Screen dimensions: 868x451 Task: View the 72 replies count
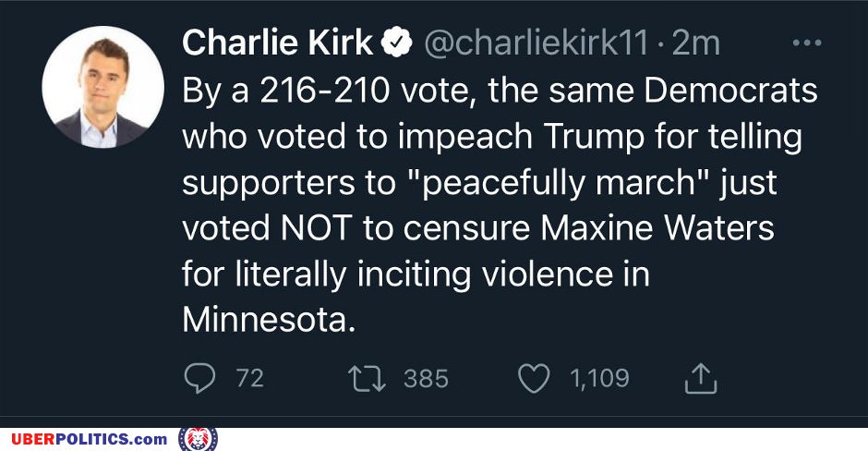(x=249, y=378)
